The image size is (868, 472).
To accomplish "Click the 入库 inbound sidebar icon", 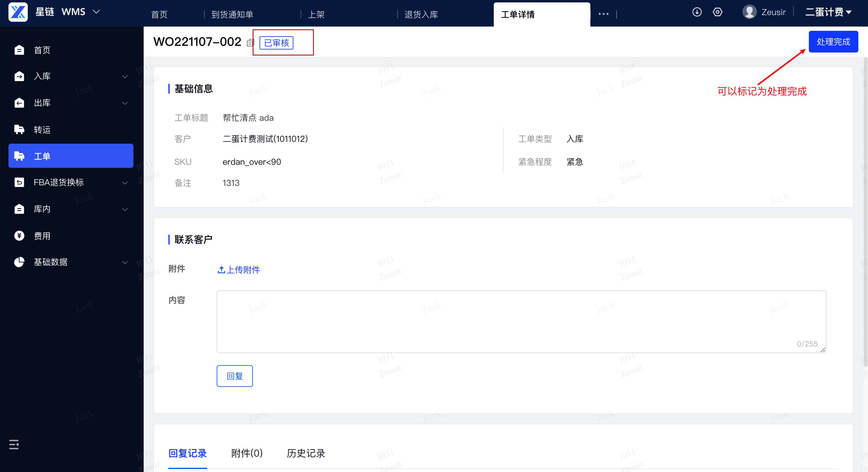I will [x=19, y=76].
